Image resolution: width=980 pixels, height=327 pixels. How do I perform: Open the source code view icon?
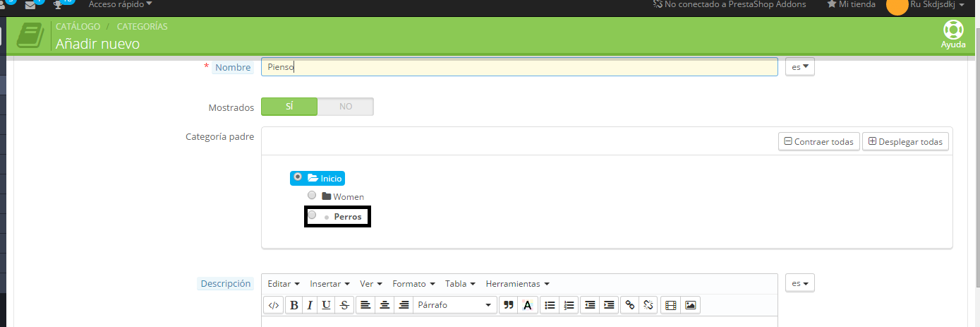[274, 305]
